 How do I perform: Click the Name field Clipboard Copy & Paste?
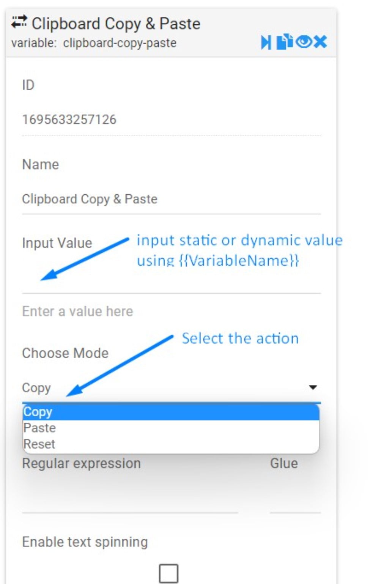(x=171, y=199)
